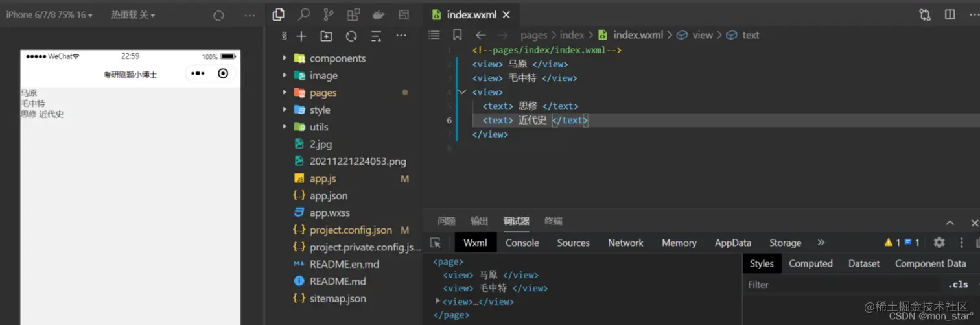Open the Computed styles tab
980x325 pixels.
tap(811, 263)
